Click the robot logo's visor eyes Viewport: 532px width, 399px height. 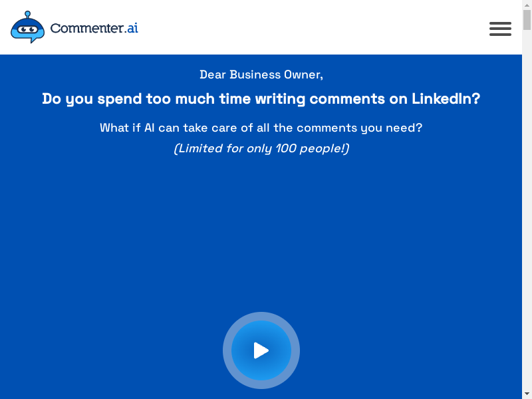[x=27, y=29]
